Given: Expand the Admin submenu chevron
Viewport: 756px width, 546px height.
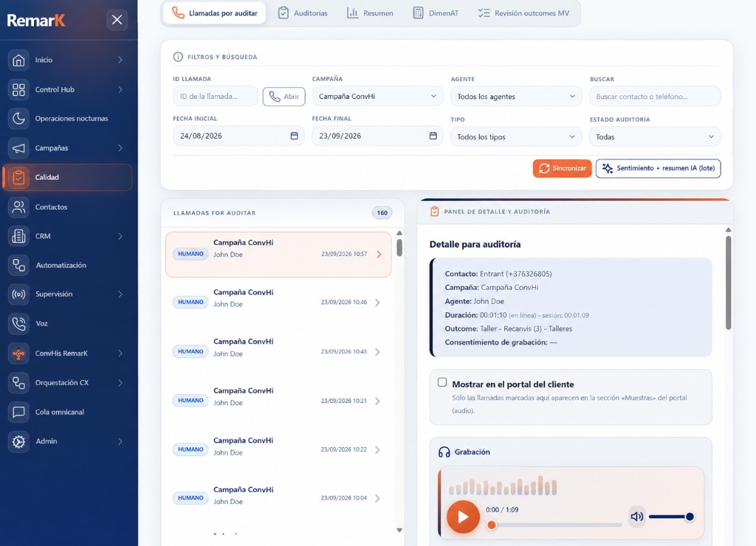Looking at the screenshot, I should (x=120, y=441).
